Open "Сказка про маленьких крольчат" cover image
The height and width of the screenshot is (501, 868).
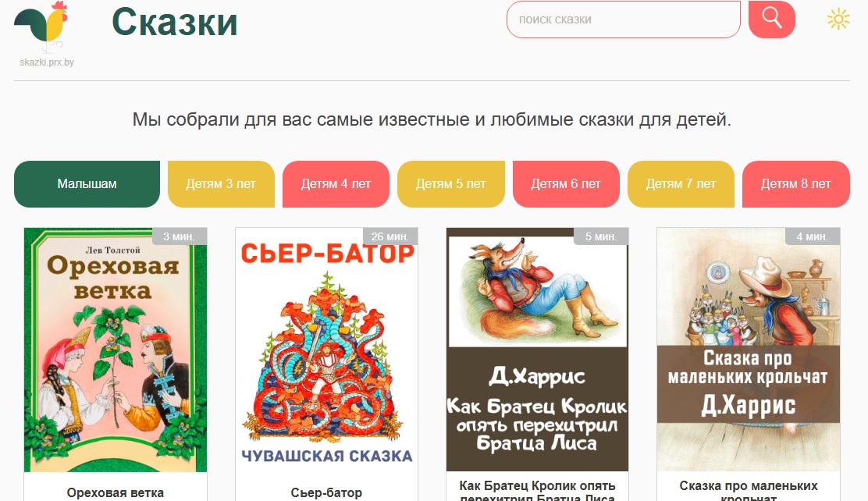click(x=749, y=350)
